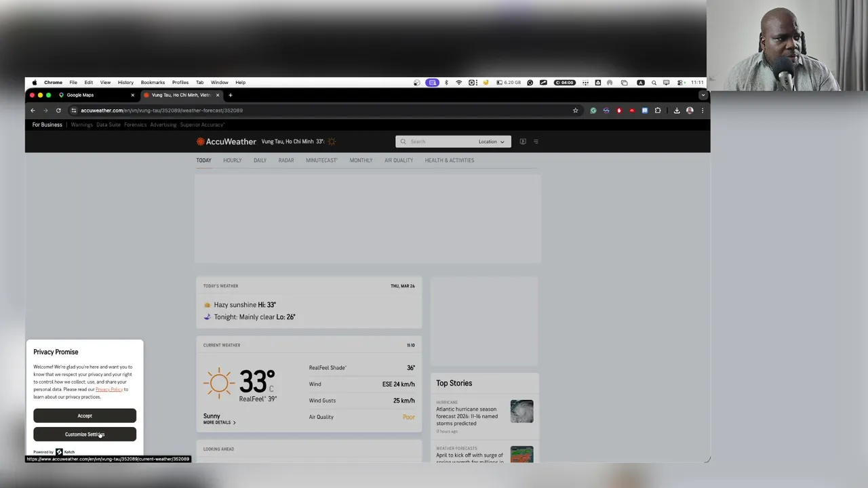Click the Chrome address bar URL
The width and height of the screenshot is (868, 488).
click(161, 110)
